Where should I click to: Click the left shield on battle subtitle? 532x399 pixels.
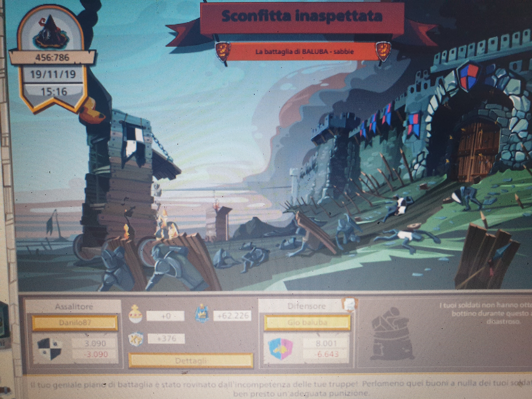pos(223,51)
